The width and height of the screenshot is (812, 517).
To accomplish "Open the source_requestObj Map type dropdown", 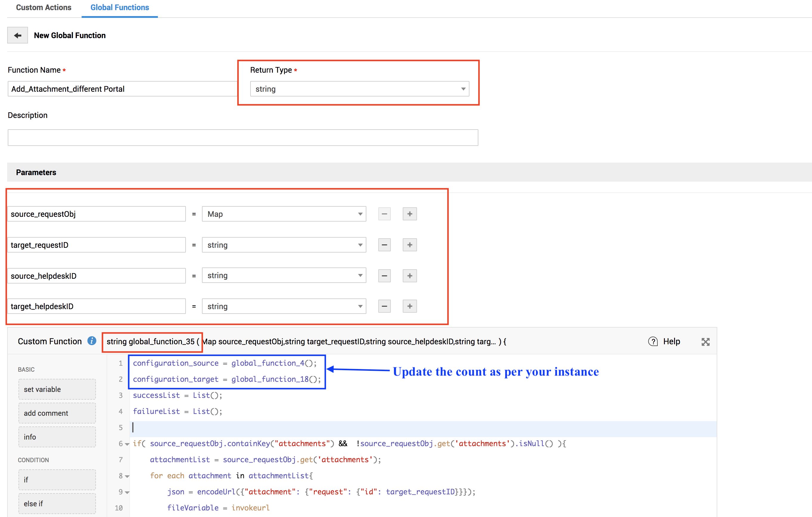I will click(284, 214).
